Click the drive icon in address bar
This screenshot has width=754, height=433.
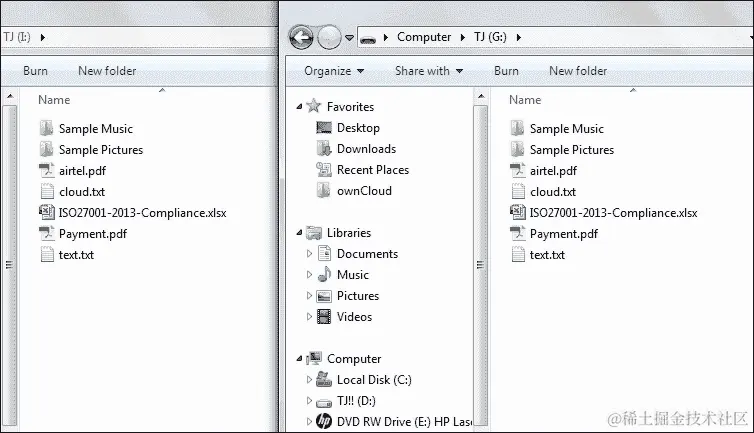368,38
